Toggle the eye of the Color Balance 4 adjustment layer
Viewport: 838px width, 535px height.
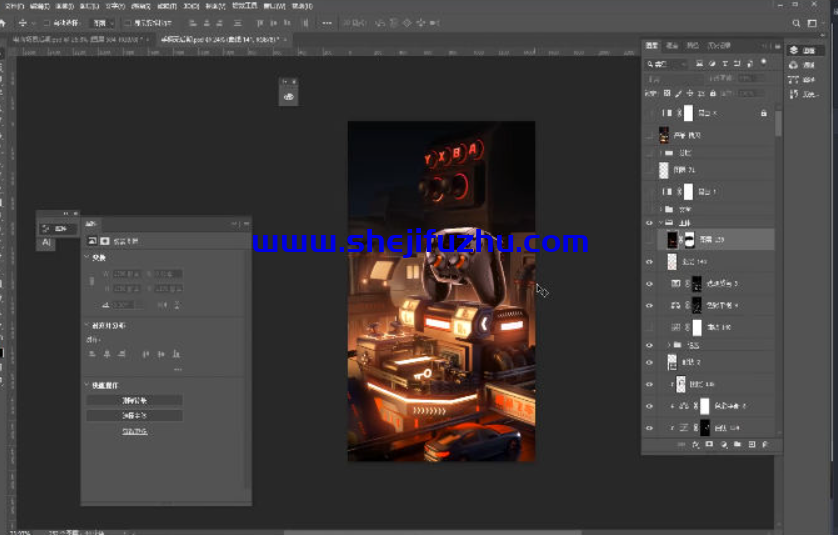coord(649,306)
